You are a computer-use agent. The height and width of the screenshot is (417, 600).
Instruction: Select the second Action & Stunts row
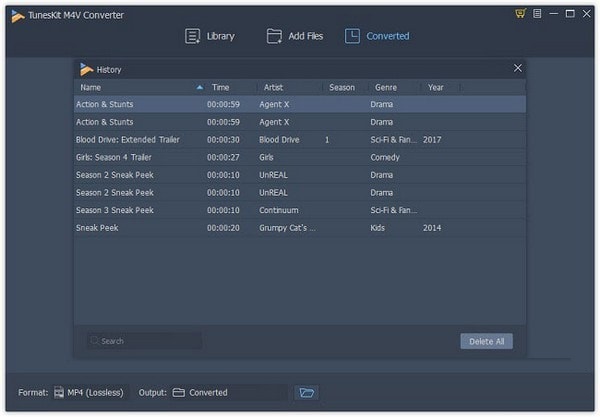click(x=300, y=122)
